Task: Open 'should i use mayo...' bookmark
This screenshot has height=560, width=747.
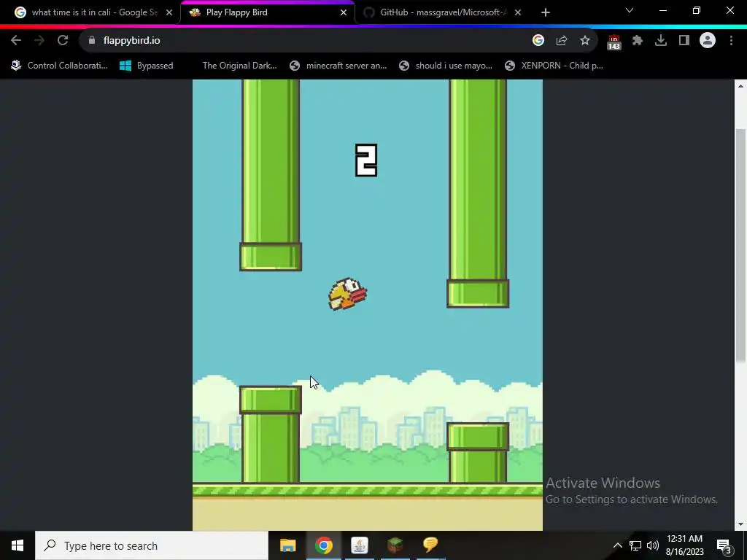Action: tap(446, 66)
